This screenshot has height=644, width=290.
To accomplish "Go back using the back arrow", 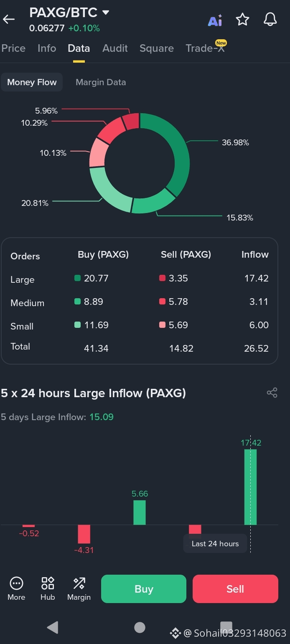I will [9, 19].
